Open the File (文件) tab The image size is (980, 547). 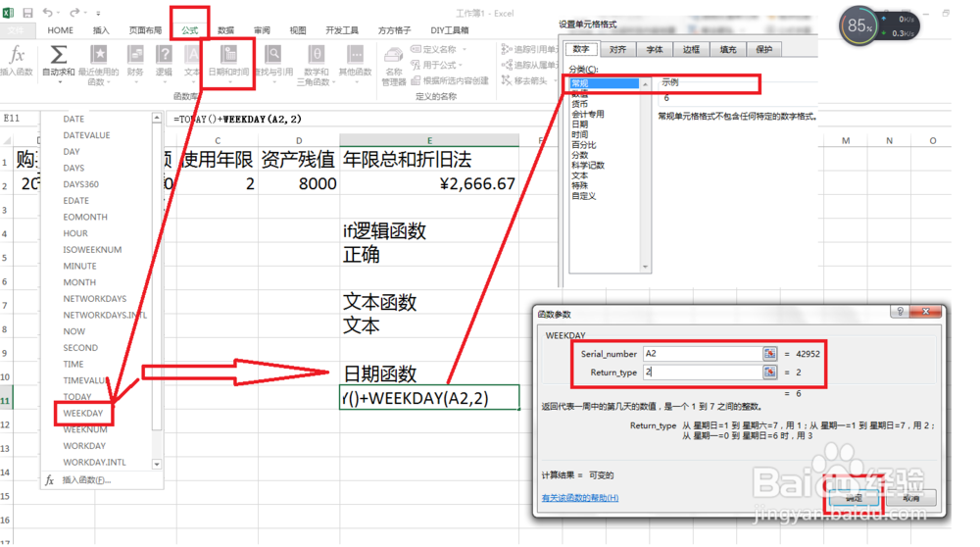pyautogui.click(x=17, y=30)
